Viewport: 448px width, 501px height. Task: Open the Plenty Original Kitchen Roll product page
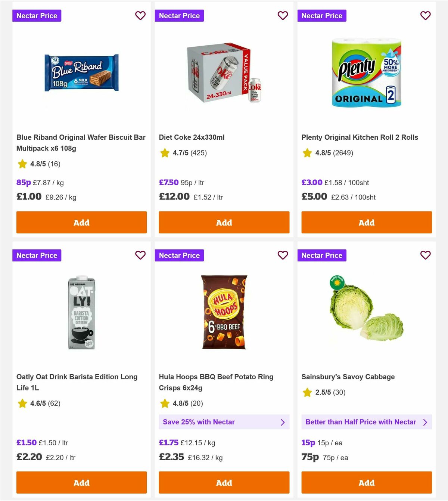click(360, 137)
